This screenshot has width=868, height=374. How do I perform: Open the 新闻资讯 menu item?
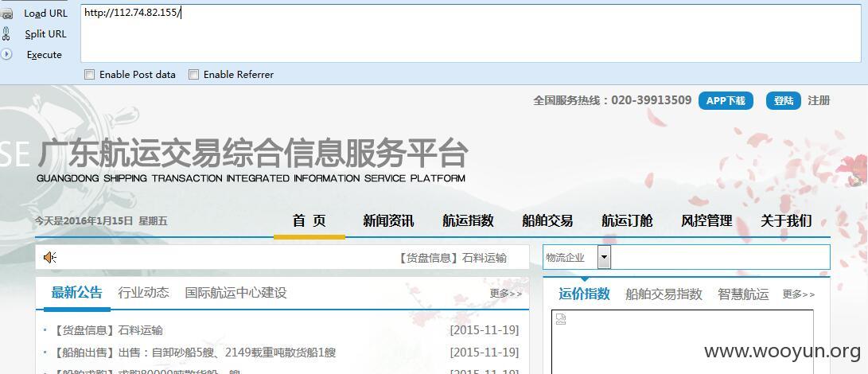tap(388, 220)
